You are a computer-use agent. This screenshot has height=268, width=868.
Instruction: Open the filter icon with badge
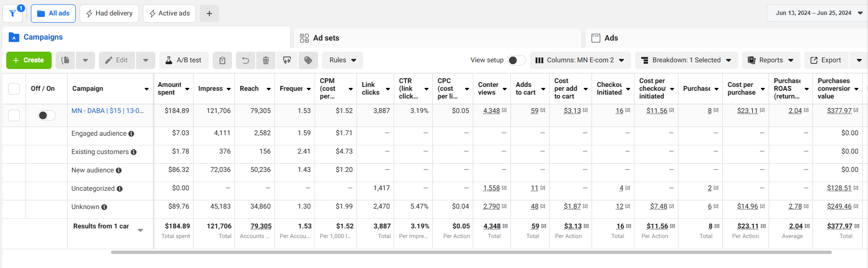pyautogui.click(x=13, y=13)
